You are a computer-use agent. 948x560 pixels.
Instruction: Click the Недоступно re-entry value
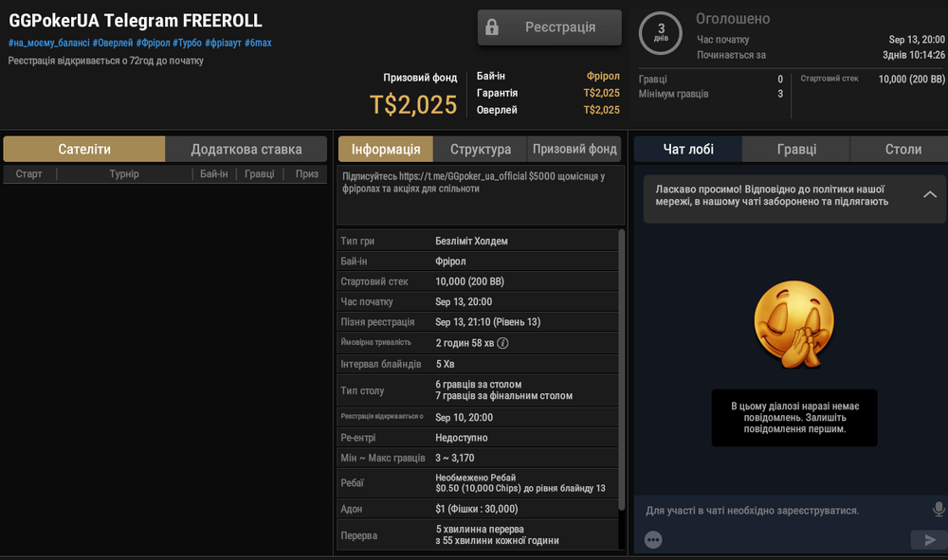click(x=462, y=438)
